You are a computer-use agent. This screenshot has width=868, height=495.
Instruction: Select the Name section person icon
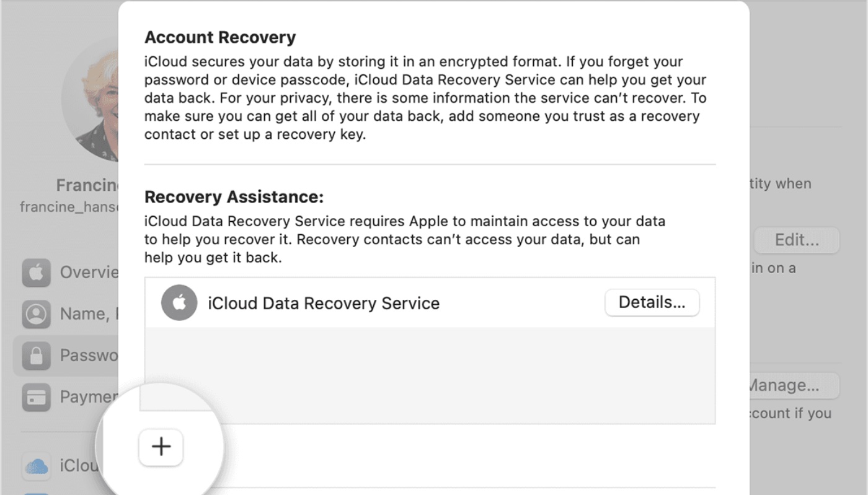[37, 314]
